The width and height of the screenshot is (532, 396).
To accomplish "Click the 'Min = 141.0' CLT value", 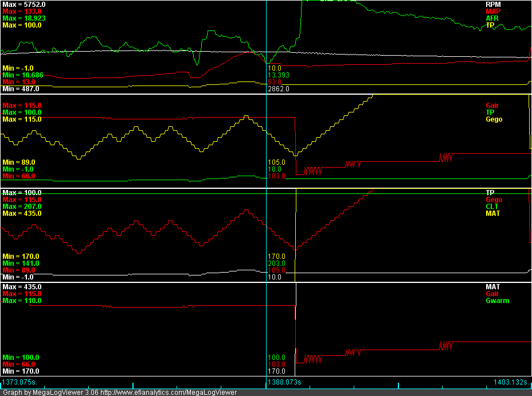I will tap(21, 263).
